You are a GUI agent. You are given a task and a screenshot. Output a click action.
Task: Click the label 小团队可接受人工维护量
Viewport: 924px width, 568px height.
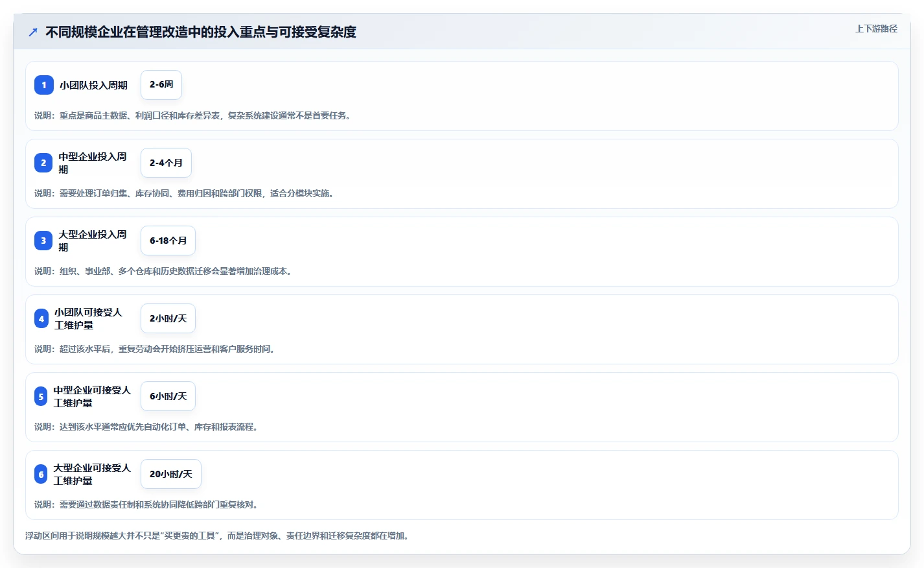[88, 318]
